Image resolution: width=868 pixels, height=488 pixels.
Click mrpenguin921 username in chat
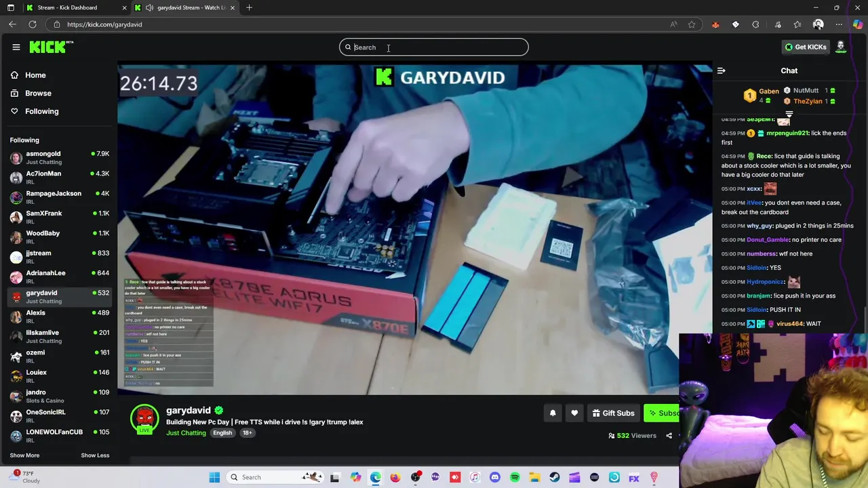(x=787, y=134)
